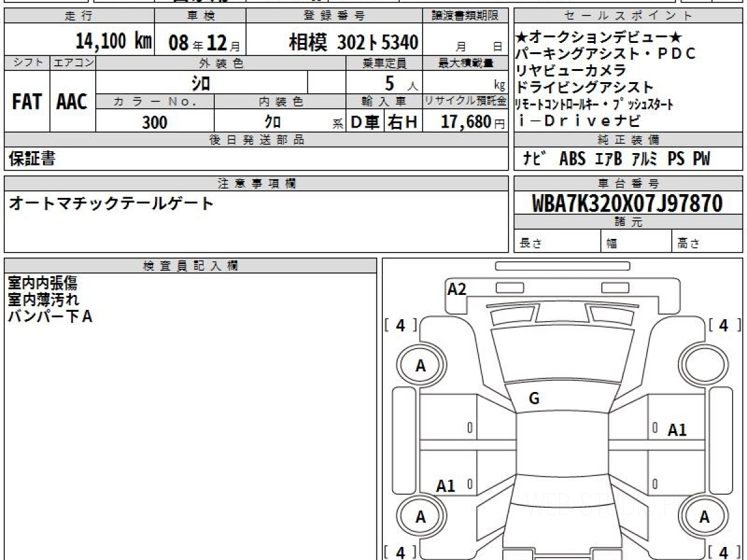
Task: Select the 内装色 header cell
Action: [x=280, y=101]
